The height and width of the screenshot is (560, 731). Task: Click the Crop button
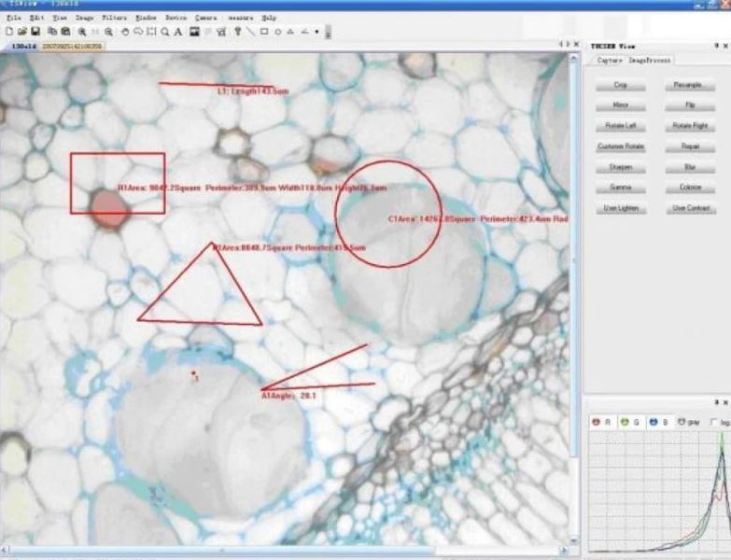coord(621,85)
